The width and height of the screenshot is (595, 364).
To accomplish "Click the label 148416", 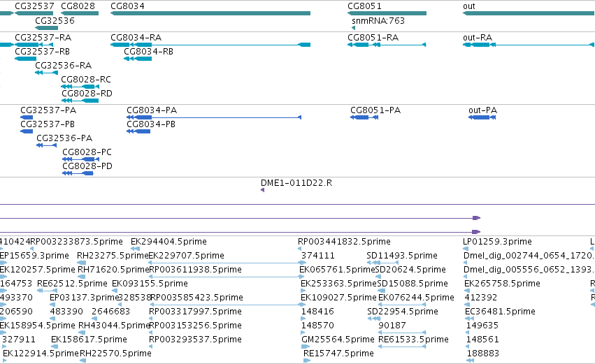I will click(x=317, y=312).
